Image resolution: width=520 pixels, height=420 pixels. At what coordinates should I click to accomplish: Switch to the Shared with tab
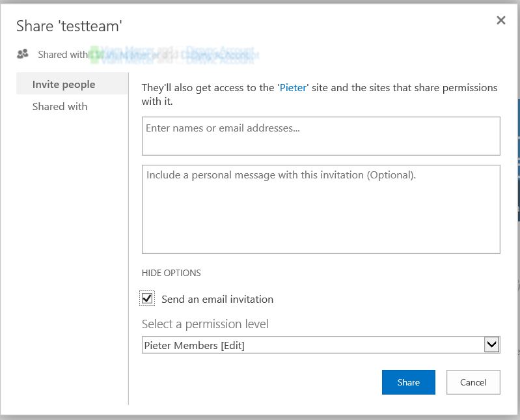pyautogui.click(x=60, y=107)
